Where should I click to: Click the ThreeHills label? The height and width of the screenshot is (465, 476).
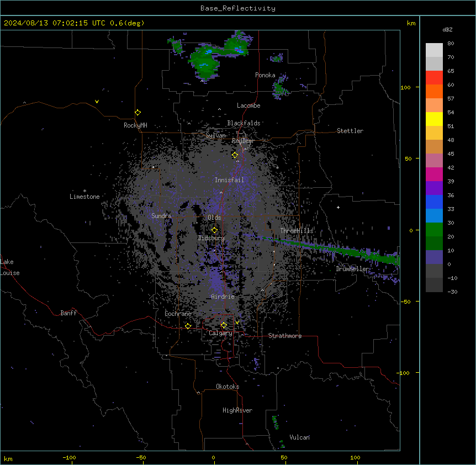click(x=297, y=231)
